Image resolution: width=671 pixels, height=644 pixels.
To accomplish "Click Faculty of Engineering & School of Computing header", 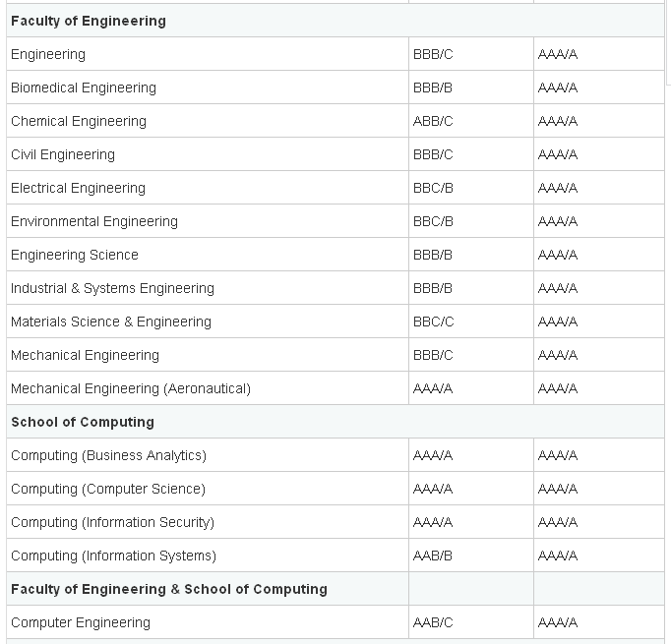I will tap(169, 589).
